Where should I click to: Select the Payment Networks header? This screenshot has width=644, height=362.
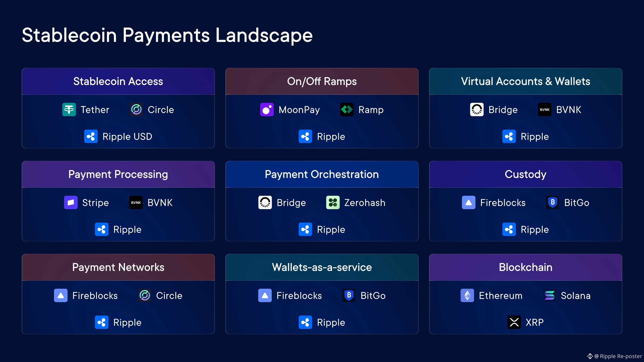[118, 267]
